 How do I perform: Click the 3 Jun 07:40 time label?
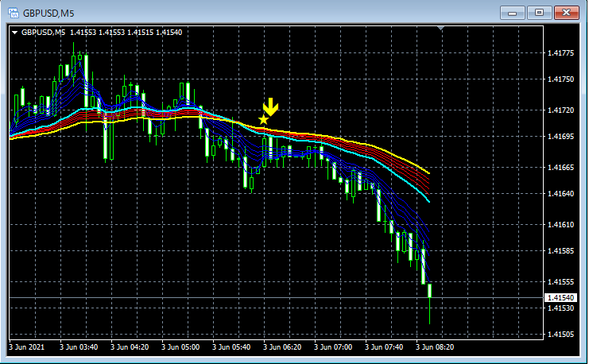coord(384,347)
